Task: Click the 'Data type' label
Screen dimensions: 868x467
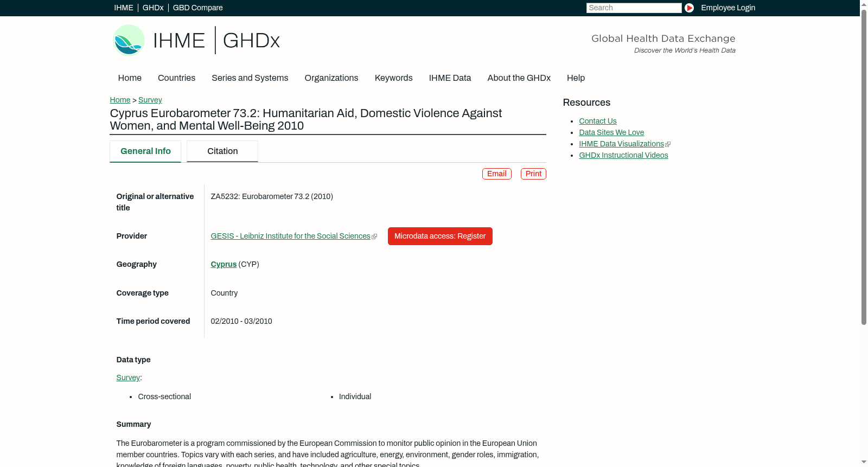Action: coord(133,360)
